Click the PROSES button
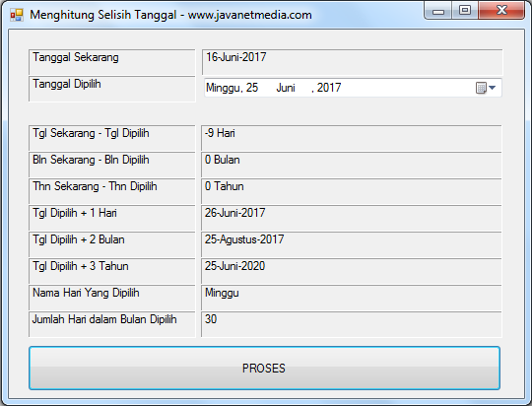532x406 pixels. pyautogui.click(x=264, y=368)
